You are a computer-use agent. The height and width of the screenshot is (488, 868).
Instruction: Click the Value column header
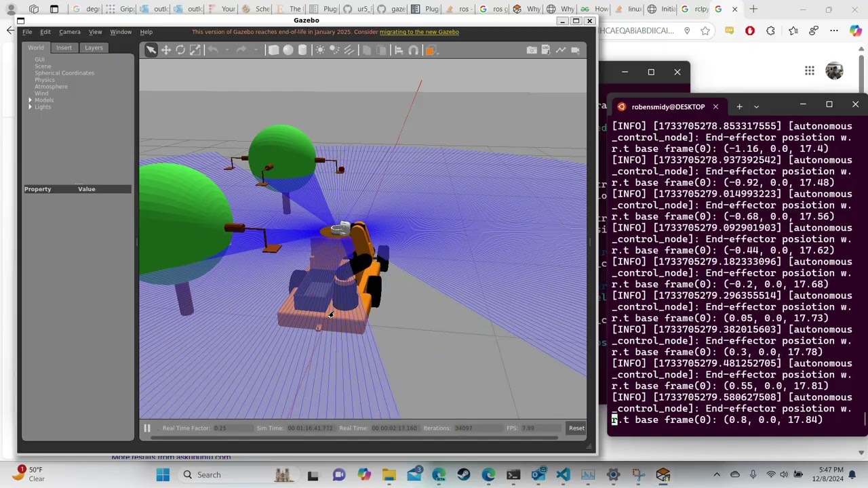pos(87,189)
